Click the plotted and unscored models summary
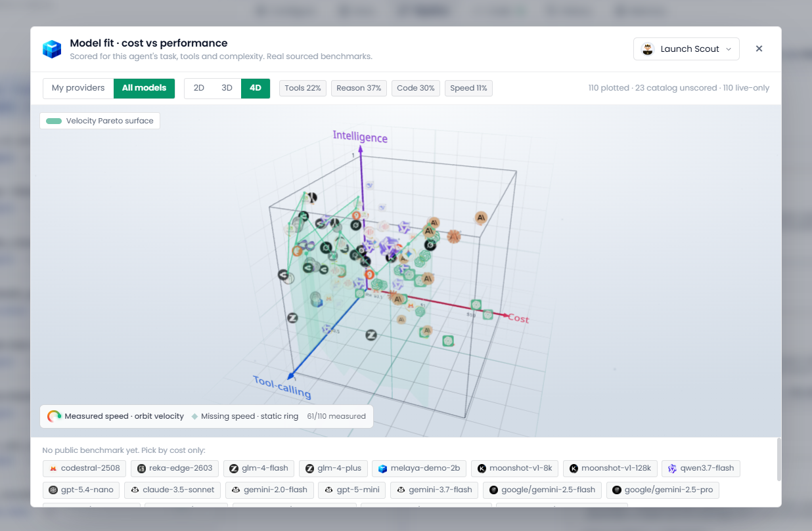The width and height of the screenshot is (812, 531). (679, 88)
